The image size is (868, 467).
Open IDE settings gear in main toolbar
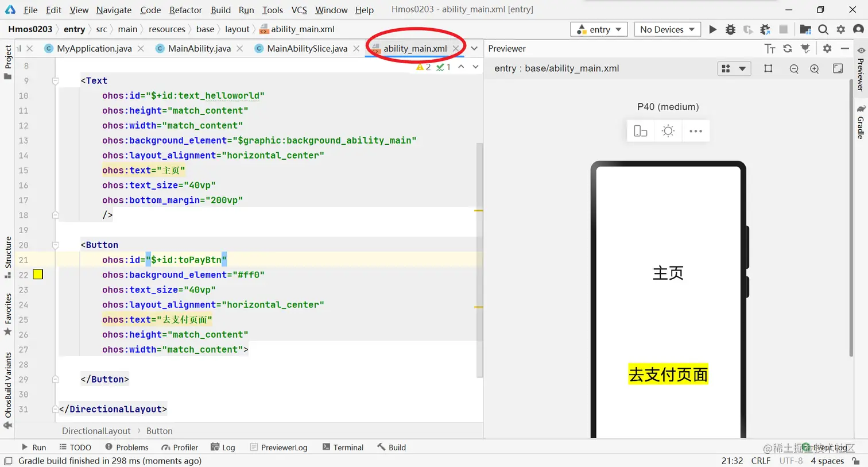(x=841, y=29)
